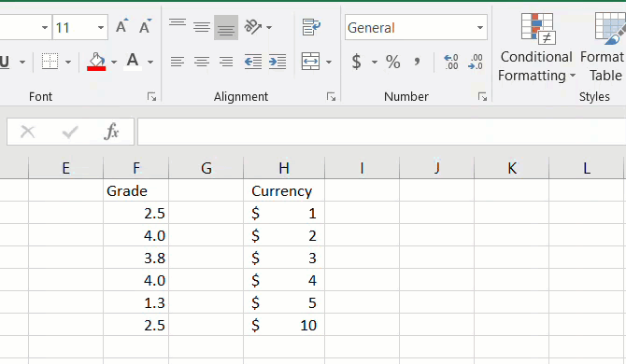Increase font size with the larger A icon
This screenshot has width=626, height=364.
click(x=121, y=27)
